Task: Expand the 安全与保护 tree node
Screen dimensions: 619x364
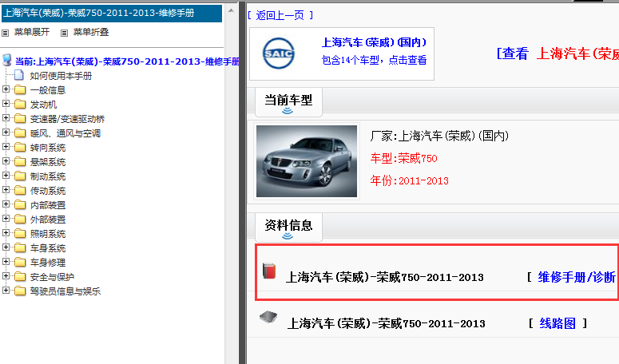Action: tap(6, 276)
